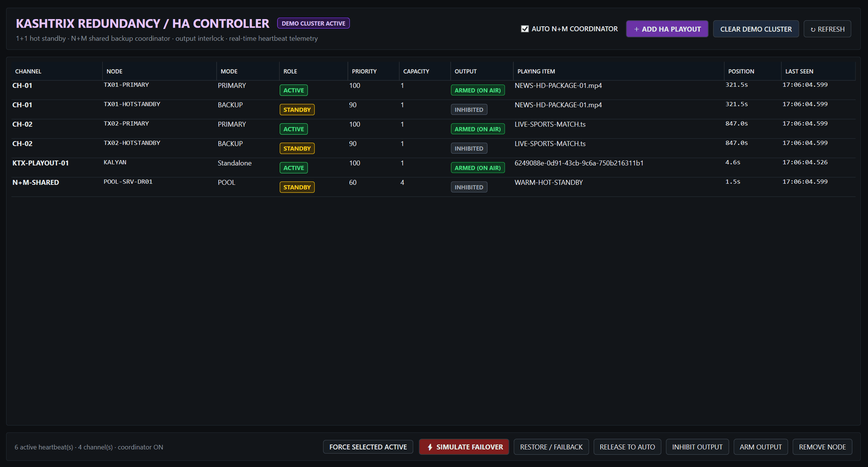
Task: Clear the demo cluster
Action: pyautogui.click(x=756, y=29)
